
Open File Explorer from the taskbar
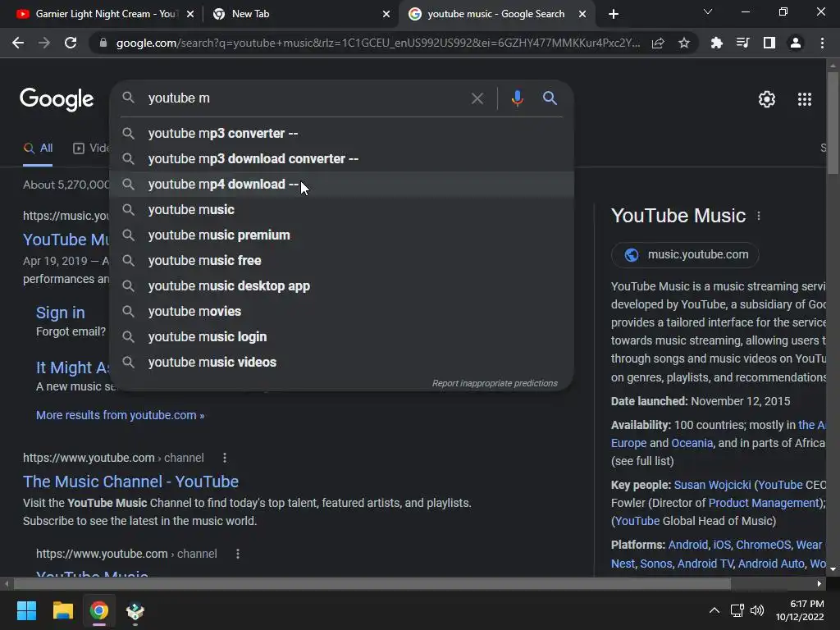click(x=62, y=610)
